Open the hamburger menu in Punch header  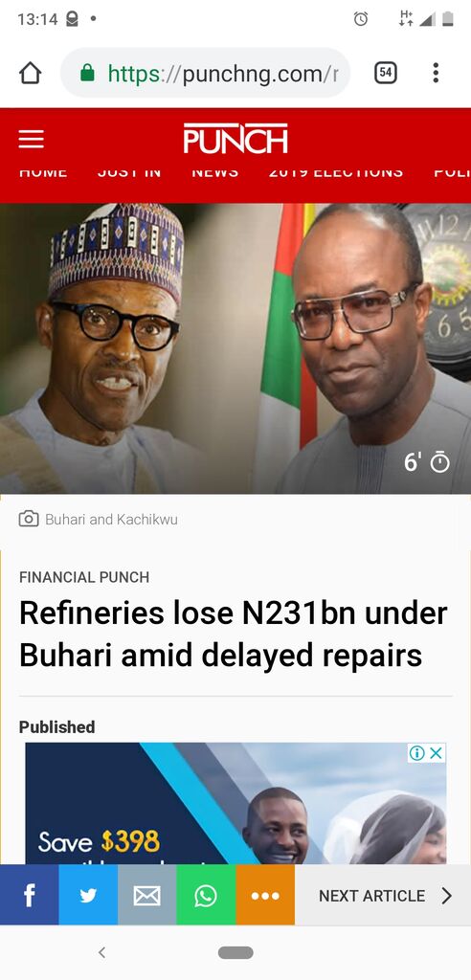pyautogui.click(x=32, y=139)
